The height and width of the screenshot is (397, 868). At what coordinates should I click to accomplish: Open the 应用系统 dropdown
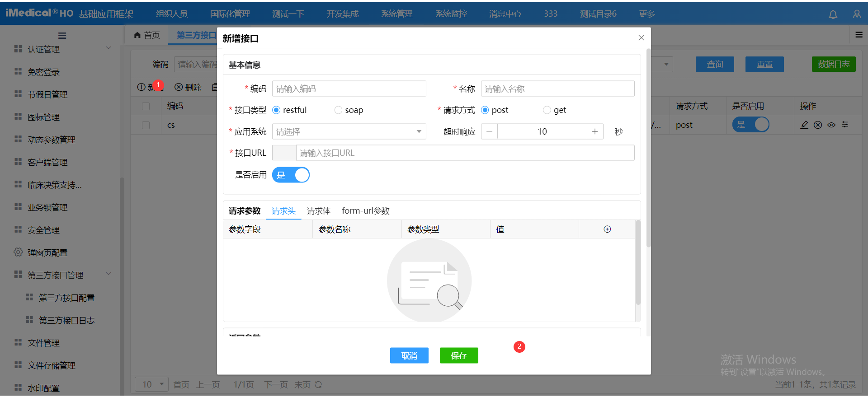(349, 131)
